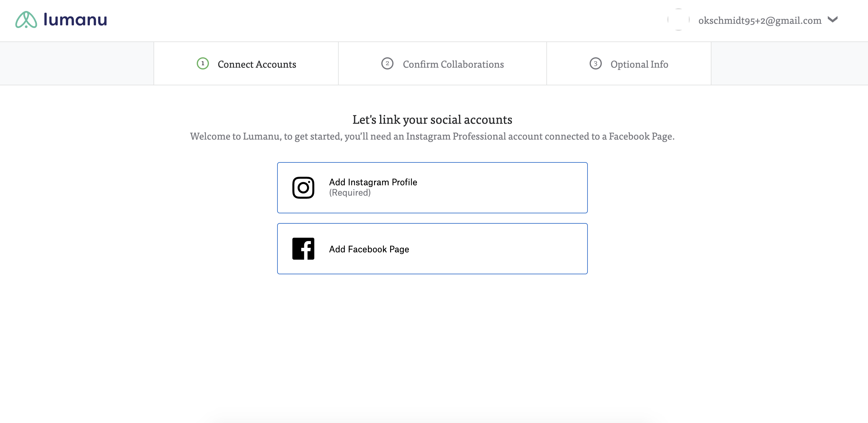This screenshot has height=423, width=868.
Task: Click the Instagram logo icon
Action: coord(303,188)
